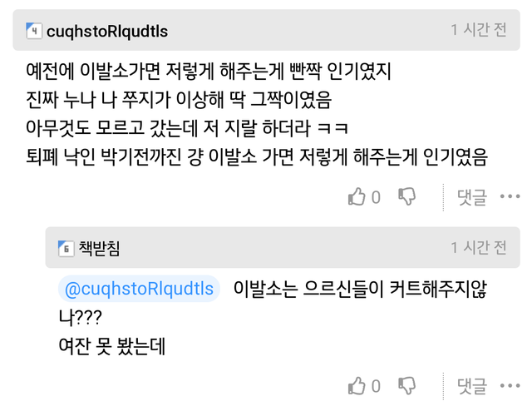Image resolution: width=532 pixels, height=416 pixels.
Task: Click the level badge beside cuqhstoRlqudtls
Action: (34, 32)
